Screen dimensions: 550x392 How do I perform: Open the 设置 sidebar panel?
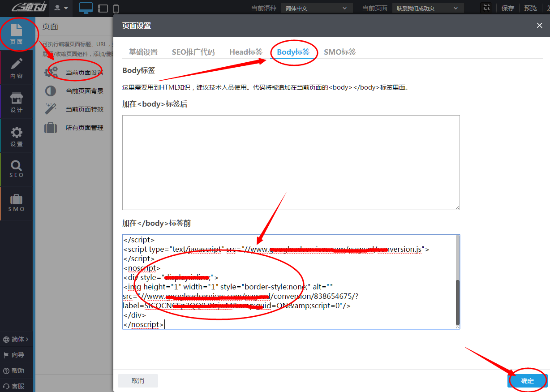pos(17,136)
